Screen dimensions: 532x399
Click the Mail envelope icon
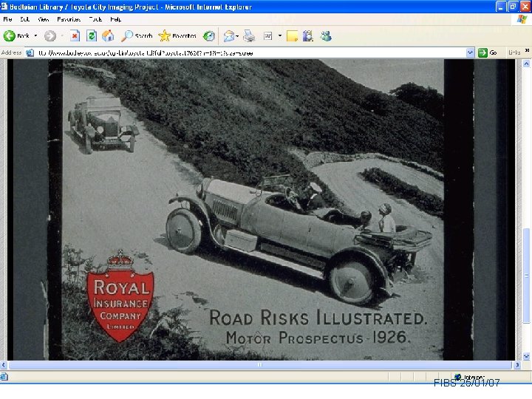229,36
